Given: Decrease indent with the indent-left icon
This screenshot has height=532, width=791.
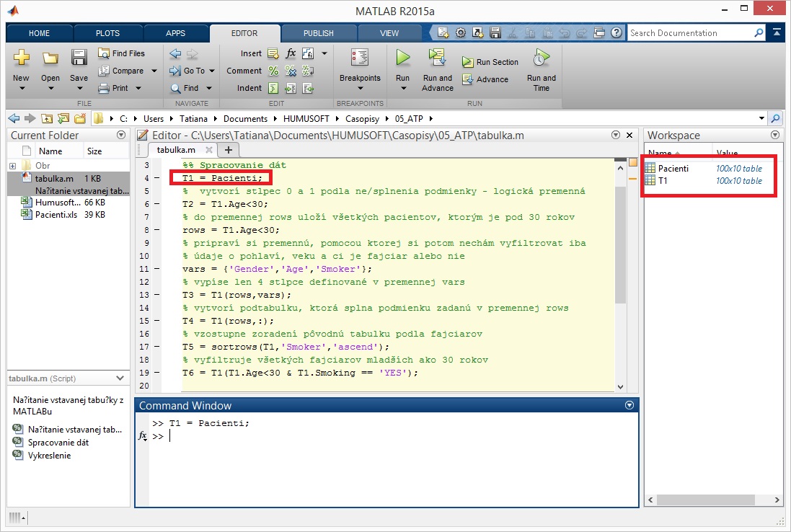Looking at the screenshot, I should (308, 88).
